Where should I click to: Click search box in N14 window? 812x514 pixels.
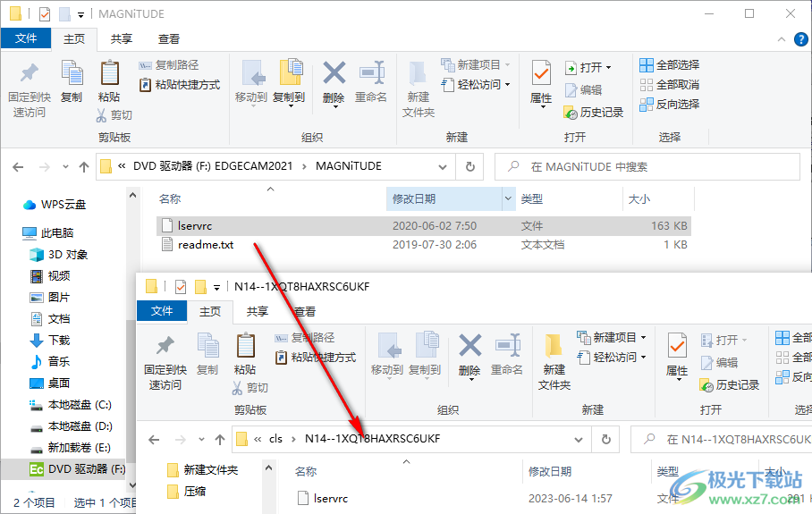pyautogui.click(x=721, y=440)
